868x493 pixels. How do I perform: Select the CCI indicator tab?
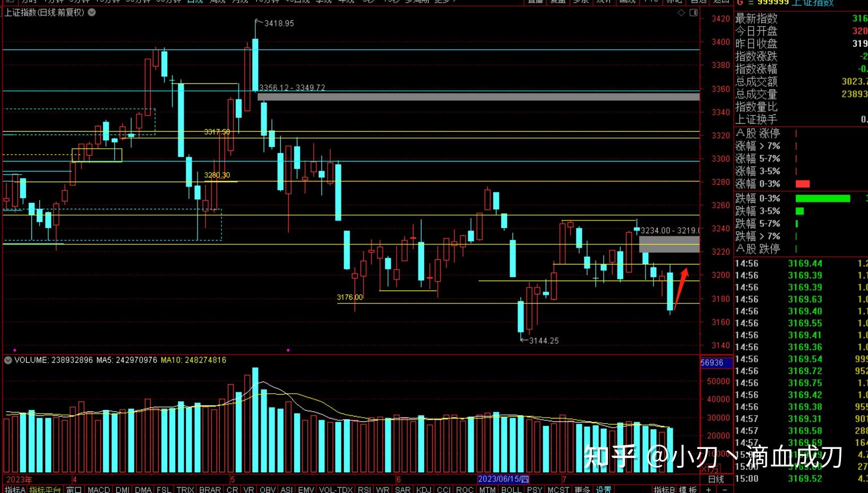coord(444,489)
